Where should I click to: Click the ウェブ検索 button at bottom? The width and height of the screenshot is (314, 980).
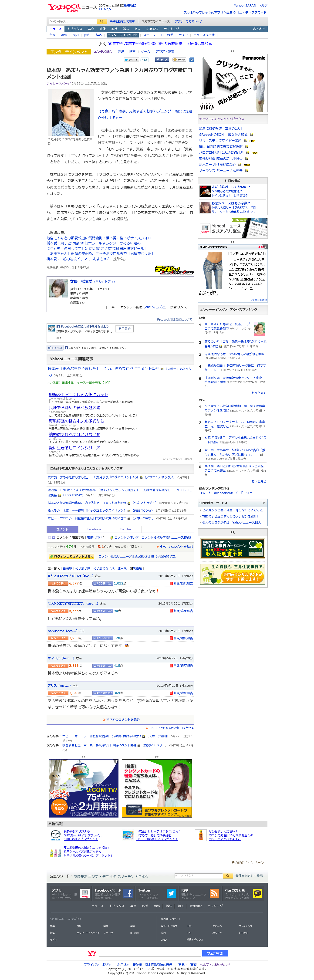(x=215, y=953)
